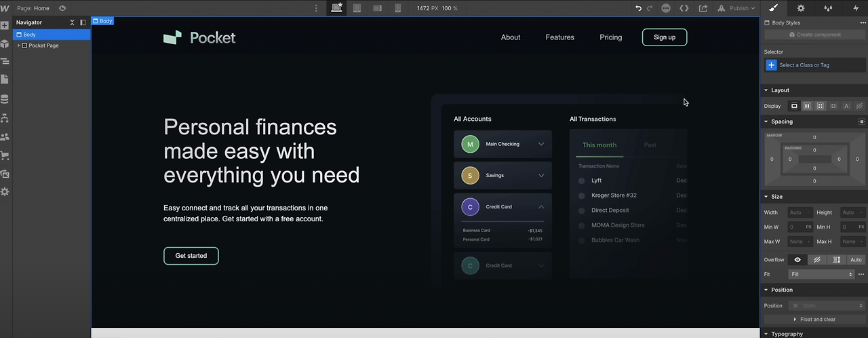
Task: Collapse the Typography section
Action: tap(787, 334)
